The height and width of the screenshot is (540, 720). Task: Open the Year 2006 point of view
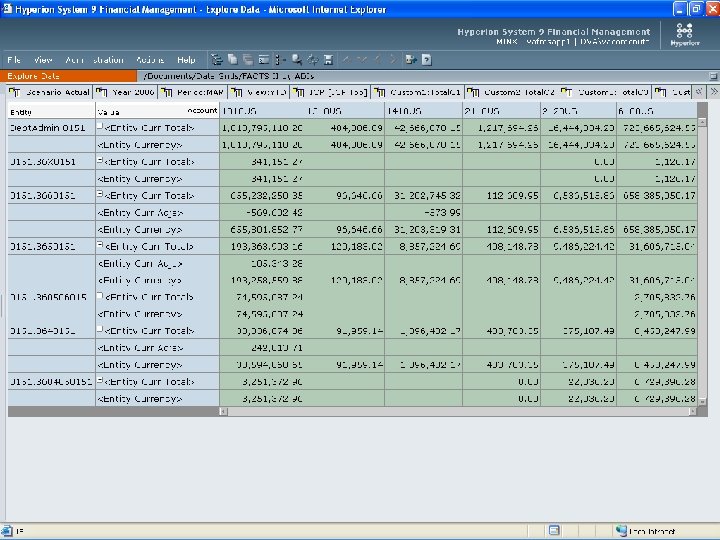(x=133, y=92)
